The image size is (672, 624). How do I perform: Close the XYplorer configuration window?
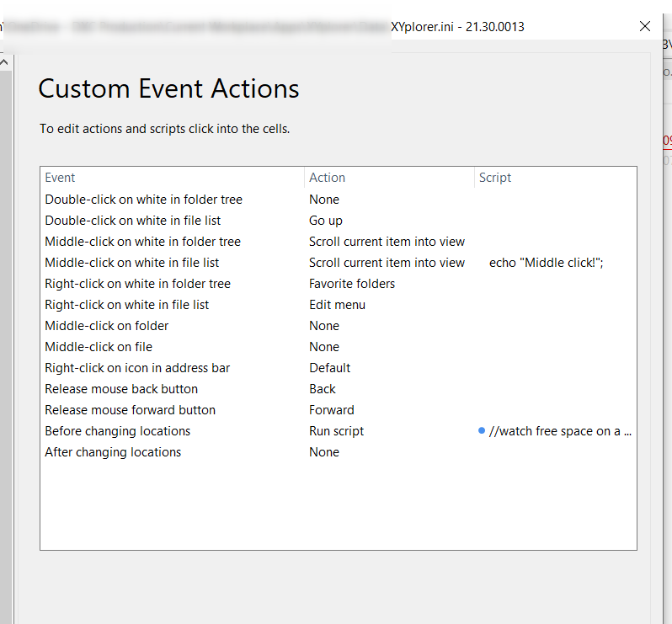[x=645, y=26]
